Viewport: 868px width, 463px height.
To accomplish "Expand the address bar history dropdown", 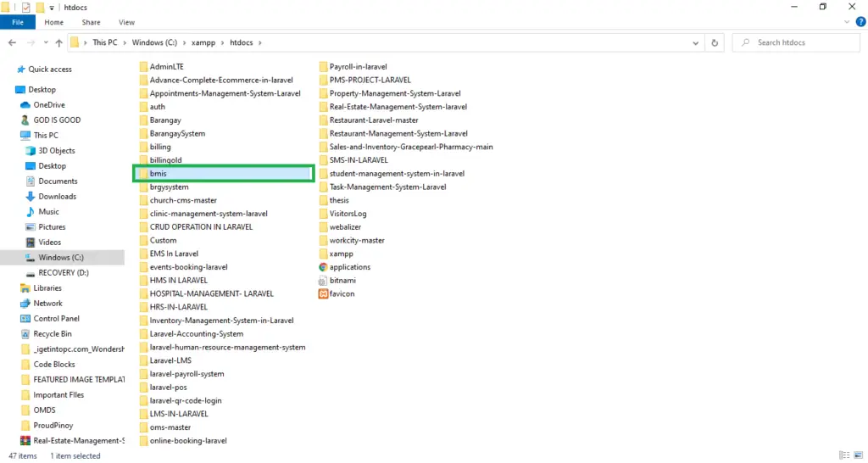I will [697, 42].
